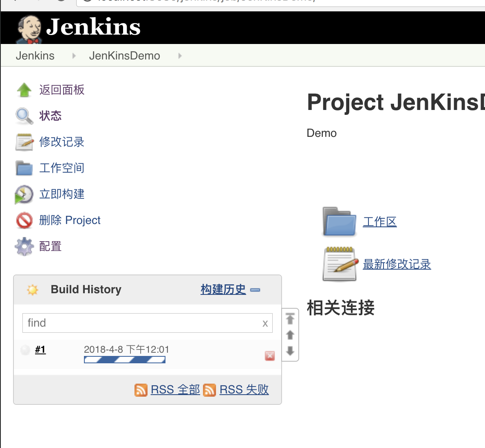Click the RSS icon beside RSS 失败
Screen dimensions: 485x448
click(x=209, y=390)
